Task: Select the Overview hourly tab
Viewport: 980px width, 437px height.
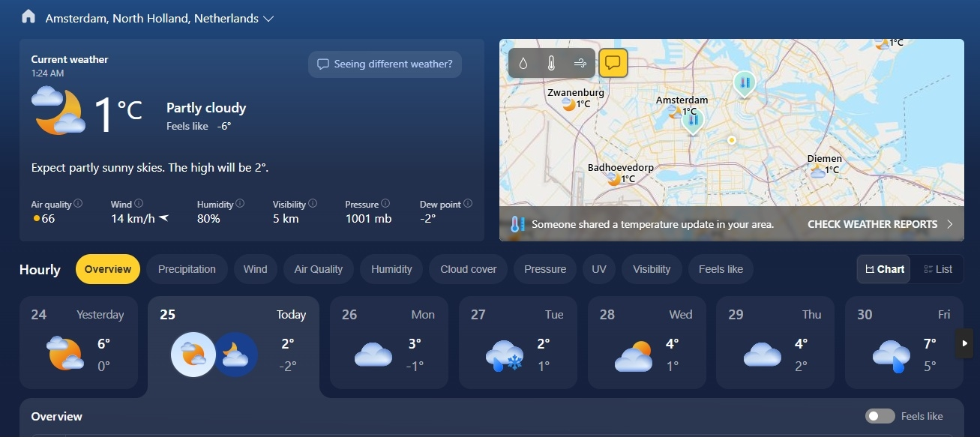Action: pyautogui.click(x=108, y=269)
